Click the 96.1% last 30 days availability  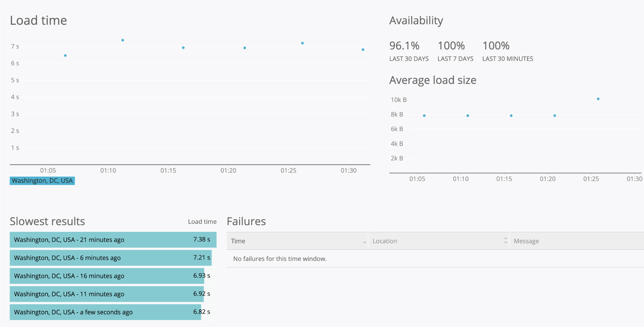[x=404, y=46]
